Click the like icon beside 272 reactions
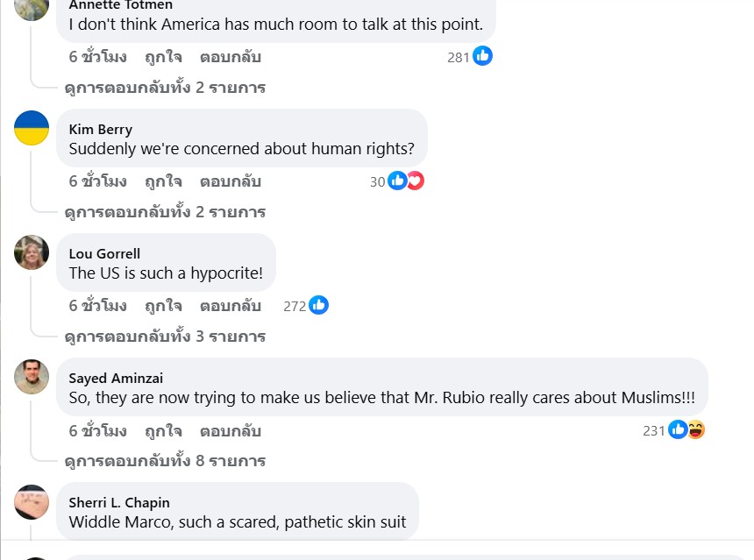 [x=318, y=305]
